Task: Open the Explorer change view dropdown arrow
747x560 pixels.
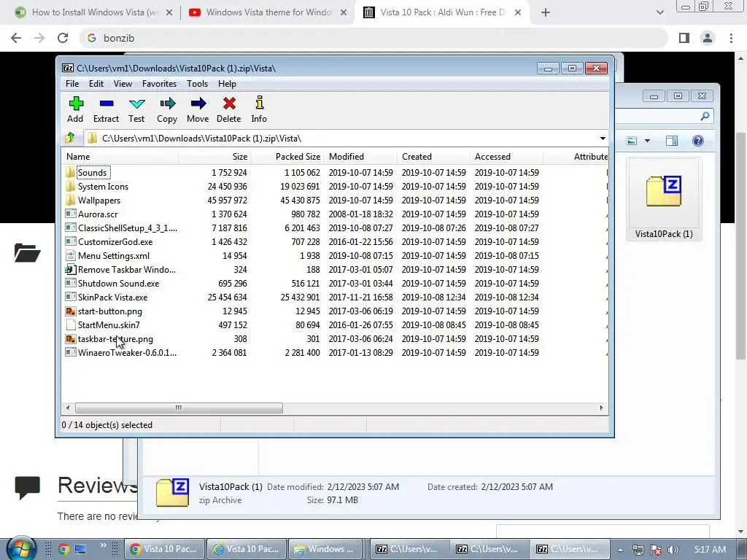Action: [x=648, y=141]
